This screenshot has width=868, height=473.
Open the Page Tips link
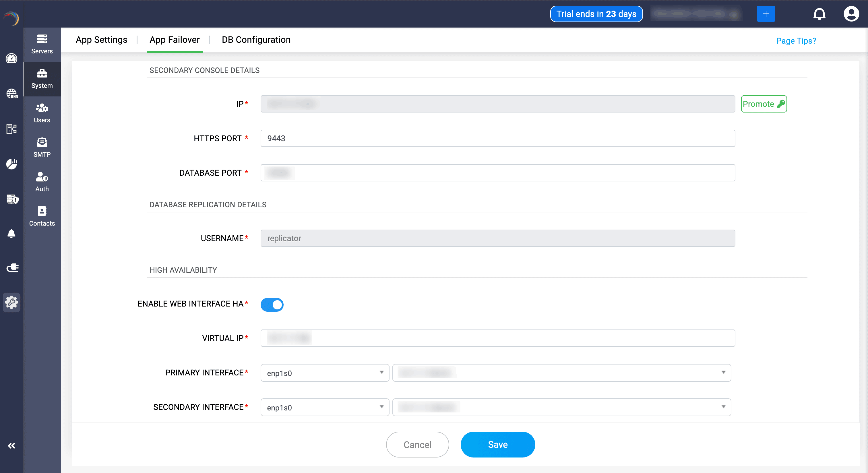pyautogui.click(x=796, y=41)
